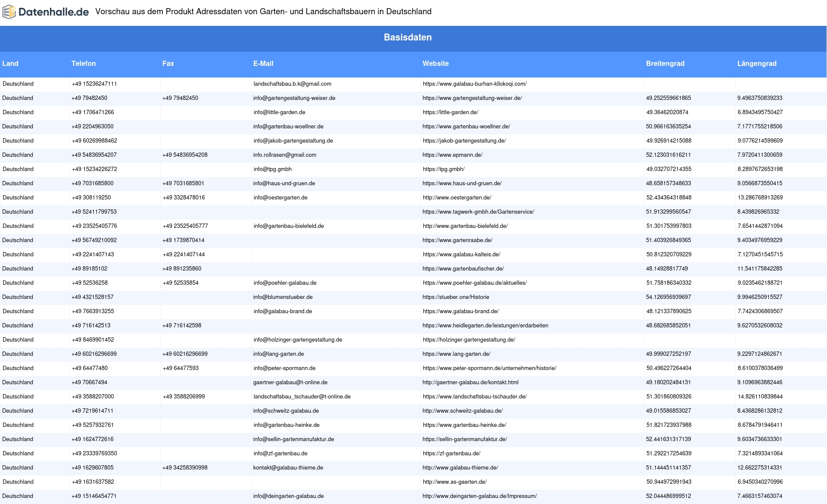Click email info.rollrasen@gmail.com
Image resolution: width=827 pixels, height=504 pixels.
coord(285,155)
